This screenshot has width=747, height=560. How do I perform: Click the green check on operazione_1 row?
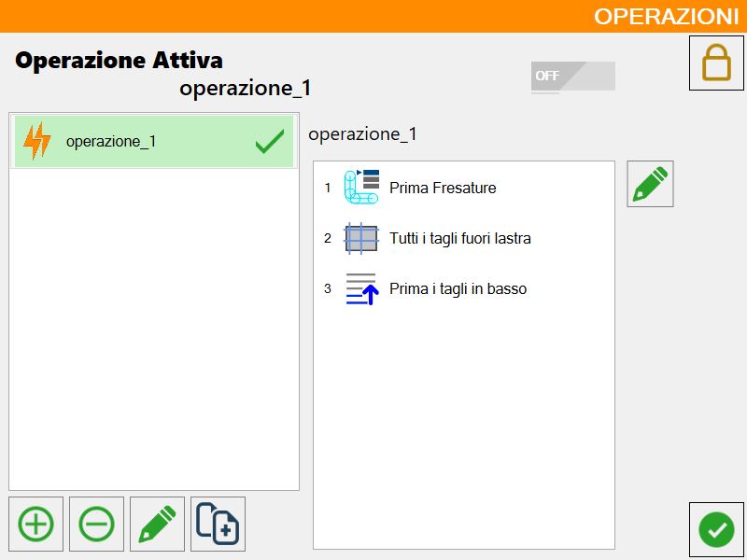point(270,142)
